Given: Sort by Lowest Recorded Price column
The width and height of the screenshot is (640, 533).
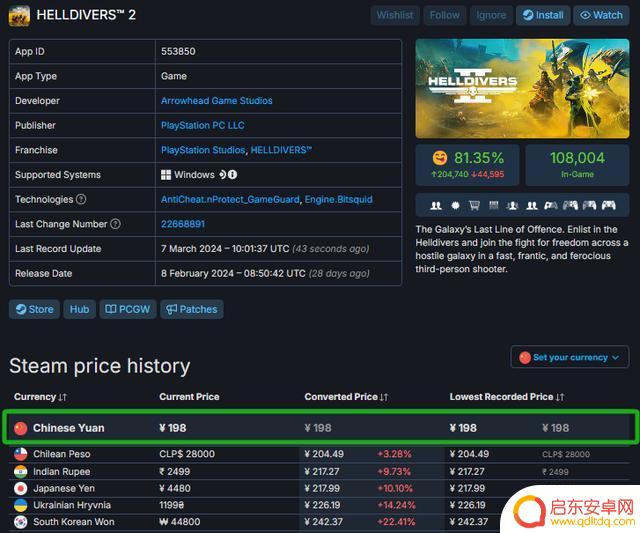Looking at the screenshot, I should coord(507,397).
